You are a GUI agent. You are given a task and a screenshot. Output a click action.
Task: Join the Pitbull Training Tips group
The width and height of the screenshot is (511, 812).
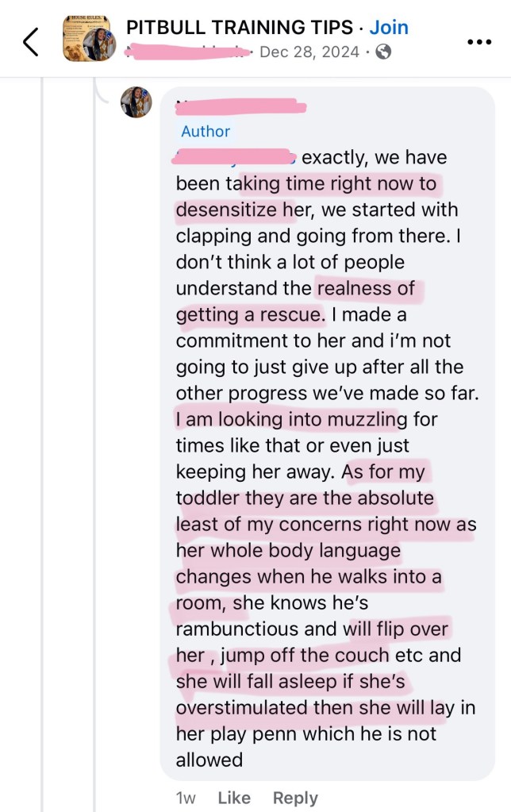(389, 28)
